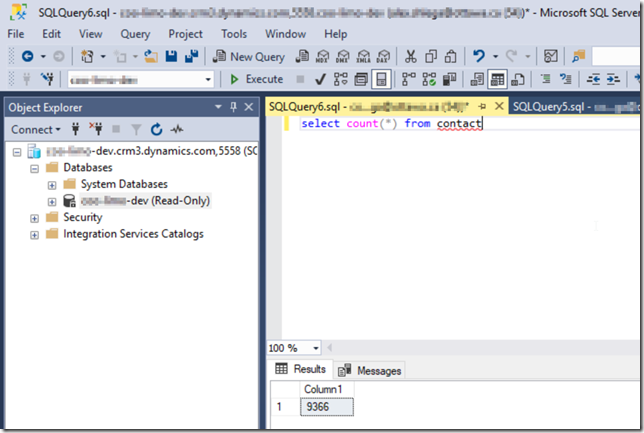Click the Query Options icon
Screen dimensions: 644x433
pyautogui.click(x=361, y=79)
